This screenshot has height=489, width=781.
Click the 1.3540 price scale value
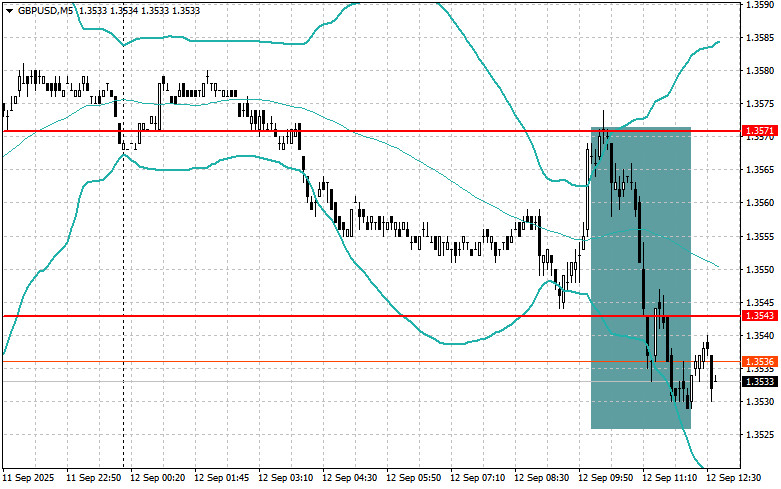coord(760,336)
